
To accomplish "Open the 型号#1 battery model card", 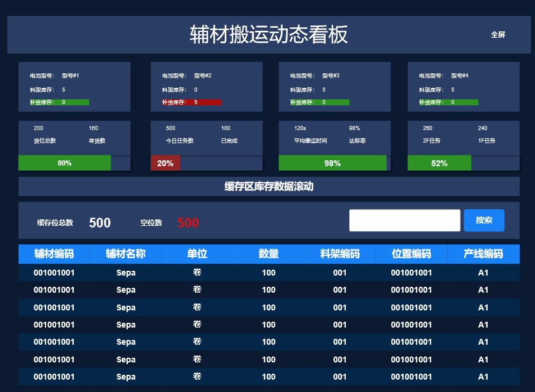I will (x=74, y=86).
